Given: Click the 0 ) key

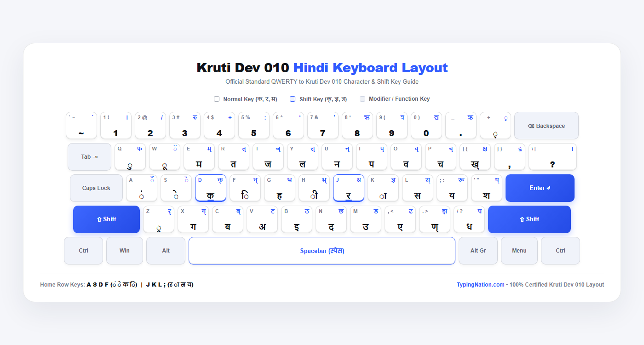Looking at the screenshot, I should [x=426, y=126].
